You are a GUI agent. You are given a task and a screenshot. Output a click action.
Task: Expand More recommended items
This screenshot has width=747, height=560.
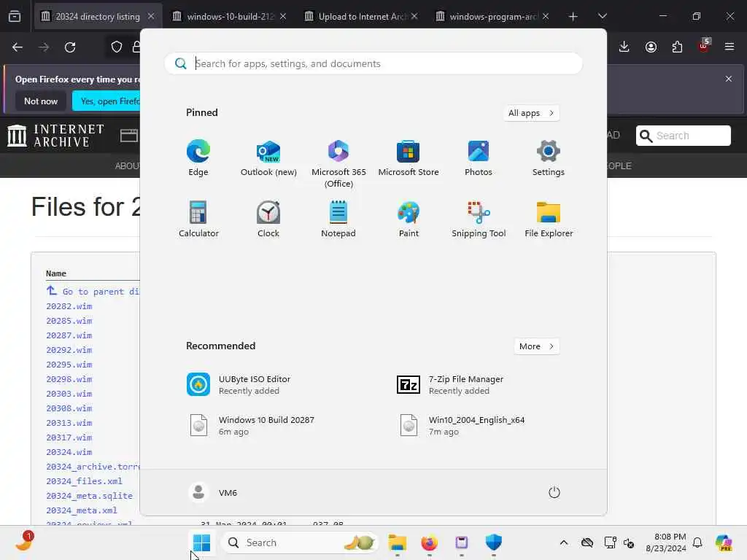(537, 346)
